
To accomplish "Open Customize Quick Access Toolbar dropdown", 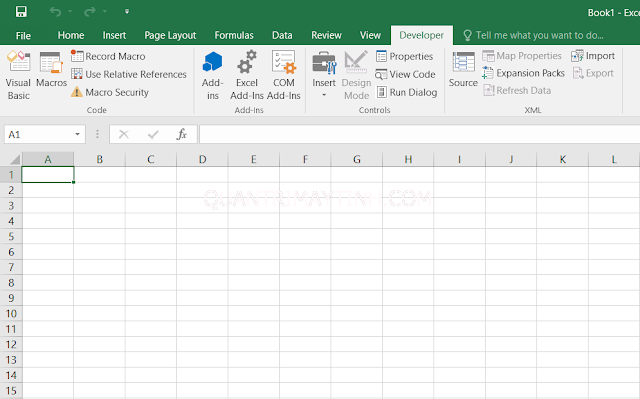I will pos(127,11).
